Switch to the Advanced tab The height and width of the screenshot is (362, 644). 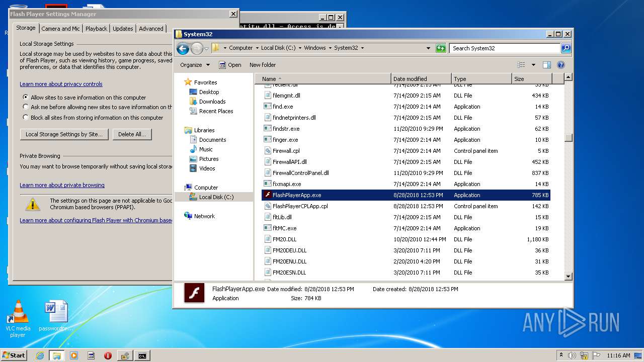coord(151,29)
